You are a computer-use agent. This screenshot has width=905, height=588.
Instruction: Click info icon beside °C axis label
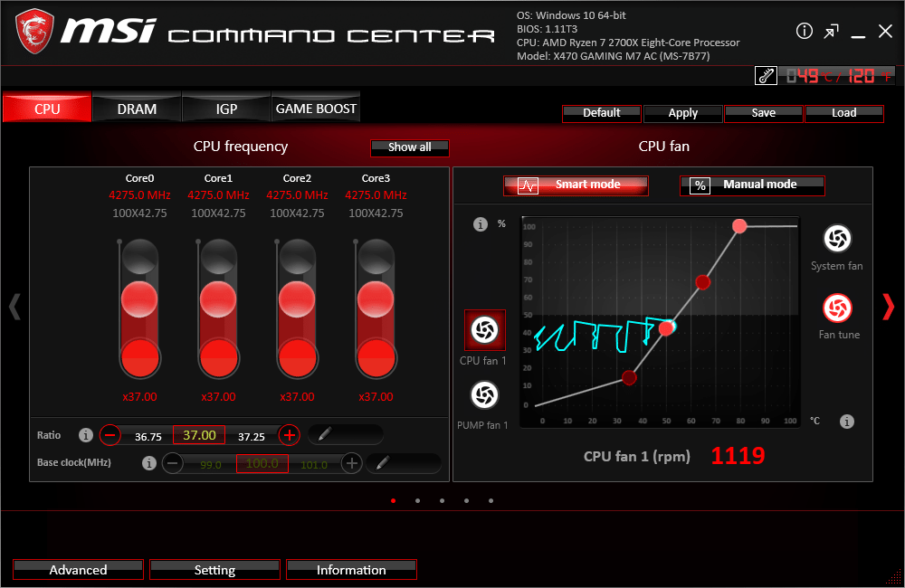point(847,422)
